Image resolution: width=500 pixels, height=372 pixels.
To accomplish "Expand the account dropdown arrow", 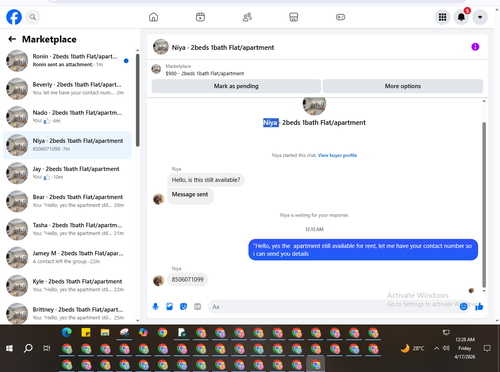I will tap(480, 17).
